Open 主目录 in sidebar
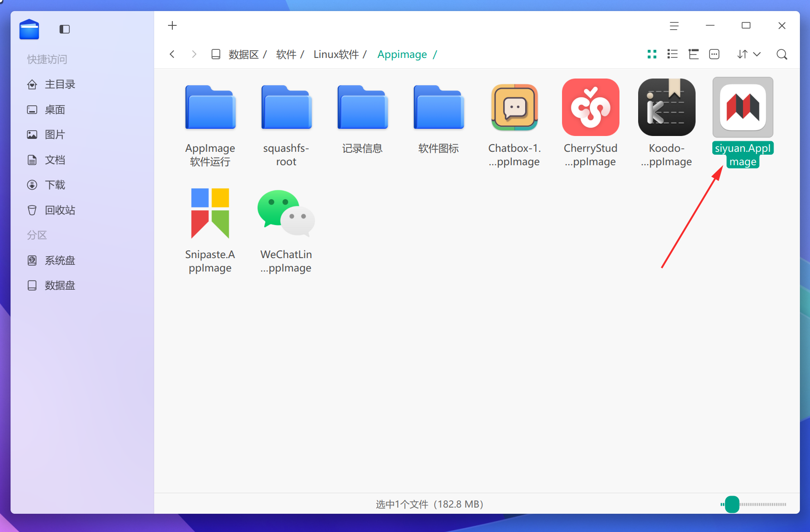Screen dimensions: 810x532 [x=82, y=84]
